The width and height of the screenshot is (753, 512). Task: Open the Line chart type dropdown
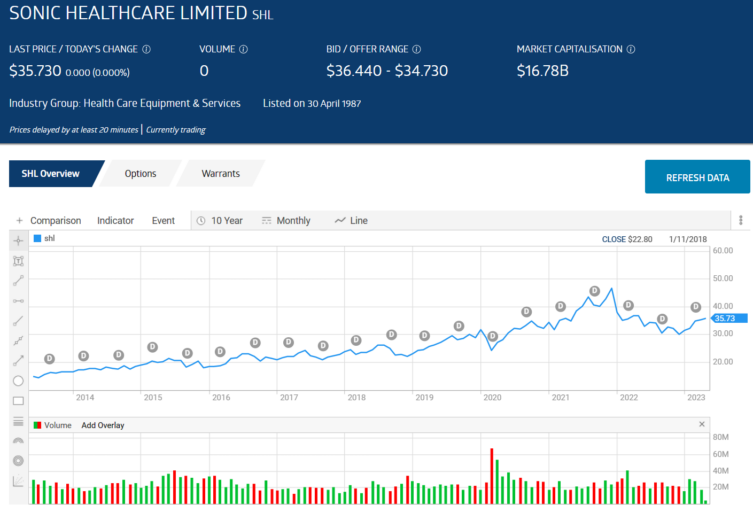pyautogui.click(x=352, y=220)
